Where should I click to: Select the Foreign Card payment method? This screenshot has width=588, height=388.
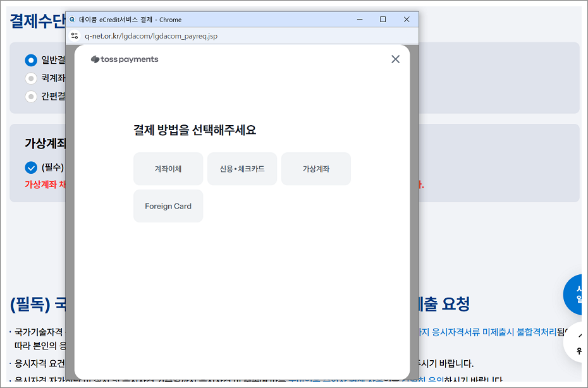pos(168,205)
